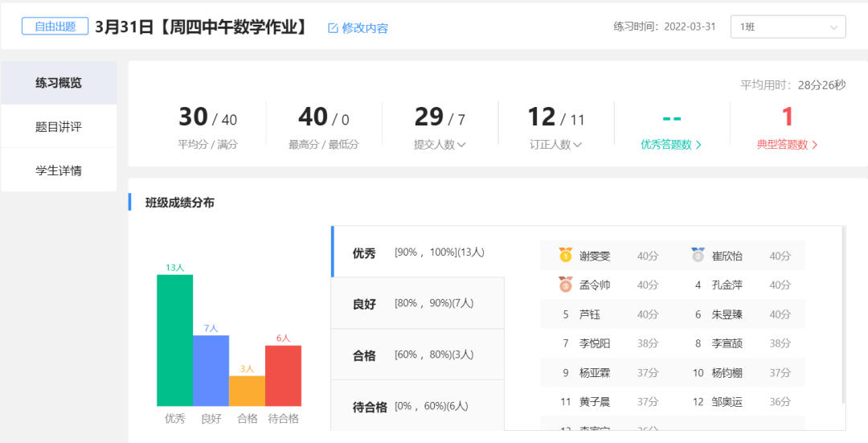The width and height of the screenshot is (868, 443).
Task: Select the 良好 grade range row
Action: [x=418, y=303]
